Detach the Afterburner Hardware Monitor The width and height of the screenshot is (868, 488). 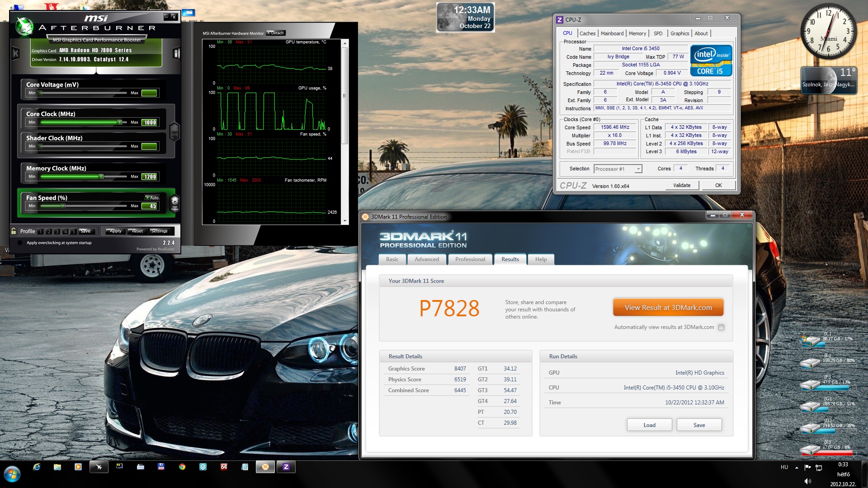tap(276, 33)
